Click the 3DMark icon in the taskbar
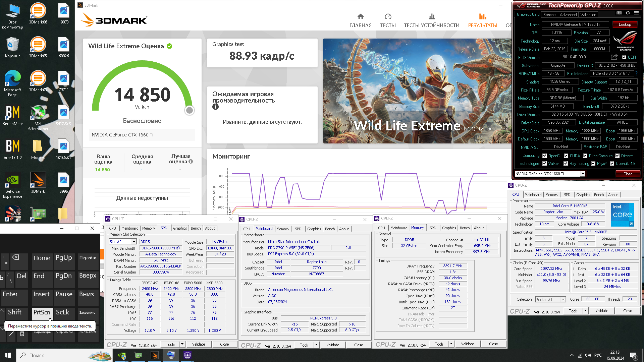Screen dimensions: 644x362 pos(154,355)
